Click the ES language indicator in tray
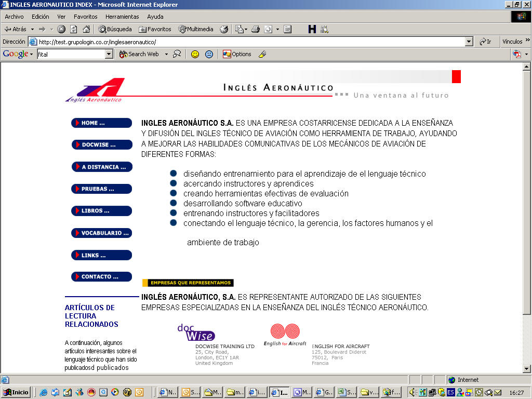532x399 pixels. 450,393
